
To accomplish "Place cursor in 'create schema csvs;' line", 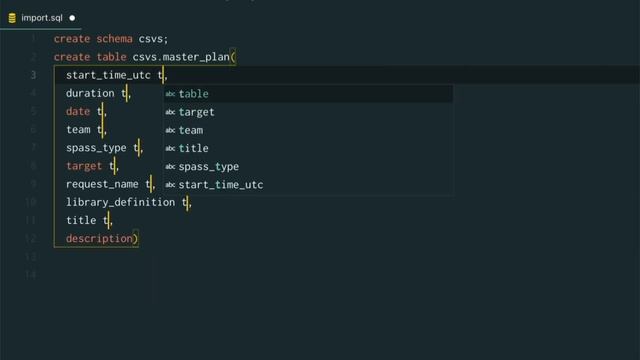I will click(x=111, y=39).
